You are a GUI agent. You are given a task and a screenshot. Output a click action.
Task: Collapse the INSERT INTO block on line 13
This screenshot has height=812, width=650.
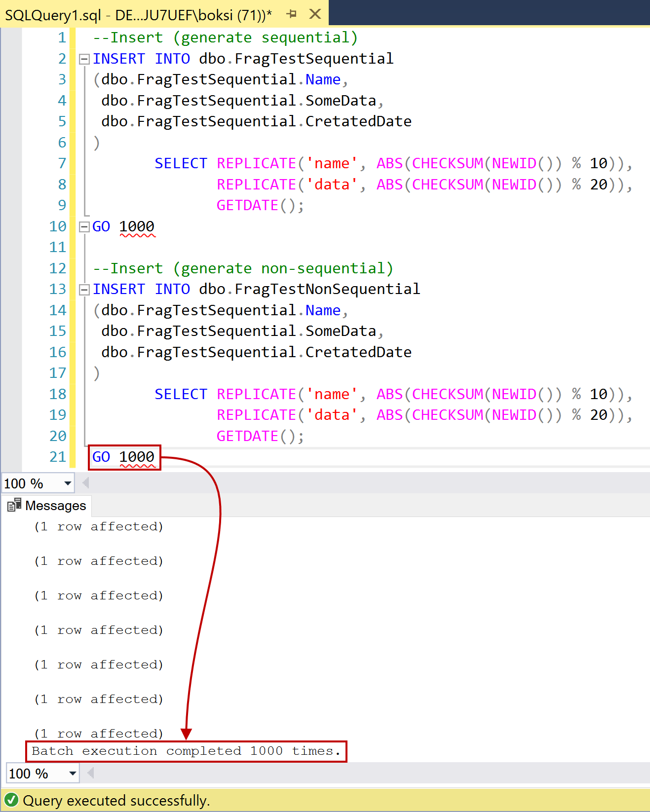pyautogui.click(x=84, y=290)
